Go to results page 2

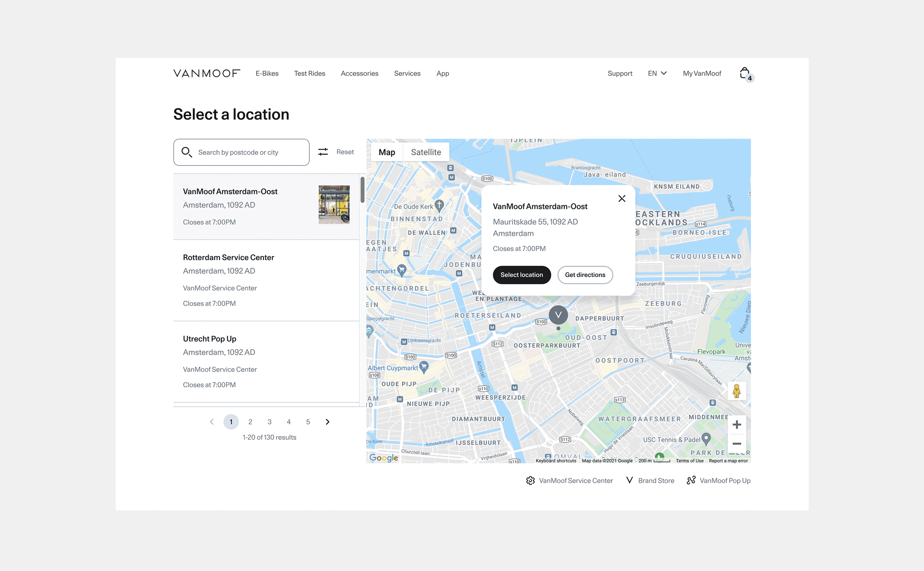point(250,422)
